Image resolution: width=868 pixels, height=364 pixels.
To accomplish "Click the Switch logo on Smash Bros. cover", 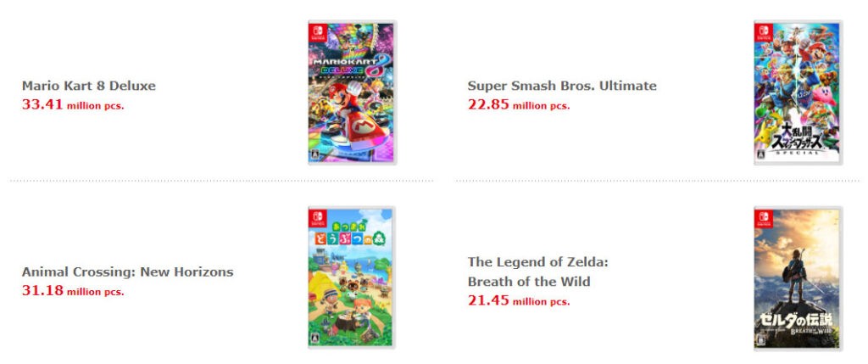I will pyautogui.click(x=764, y=33).
